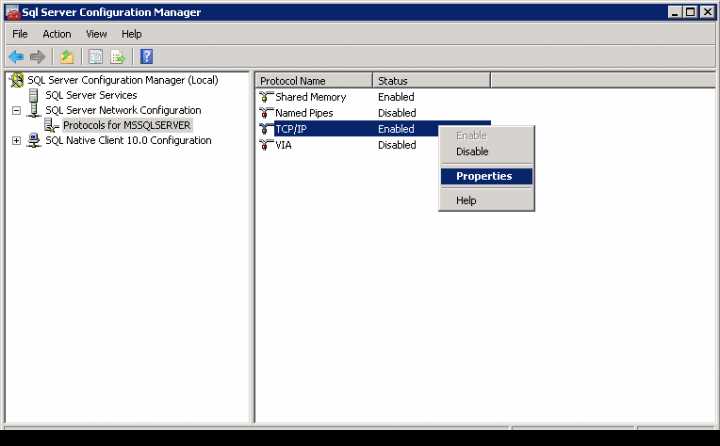Click the Properties toolbar icon

96,57
